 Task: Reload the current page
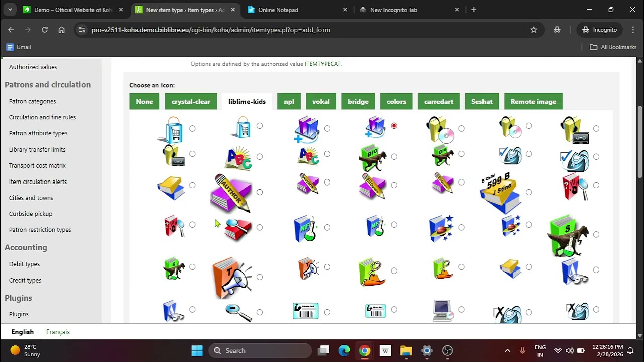[45, 30]
